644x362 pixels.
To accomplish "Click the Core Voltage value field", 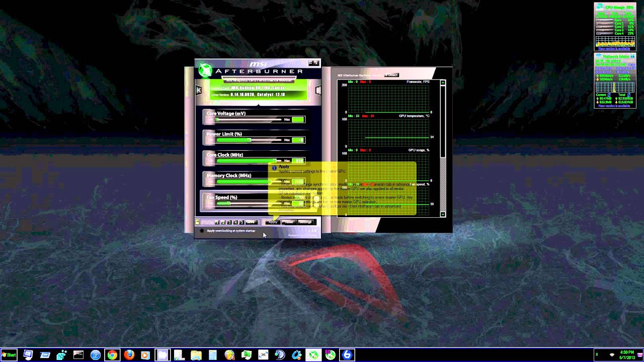I will click(298, 120).
